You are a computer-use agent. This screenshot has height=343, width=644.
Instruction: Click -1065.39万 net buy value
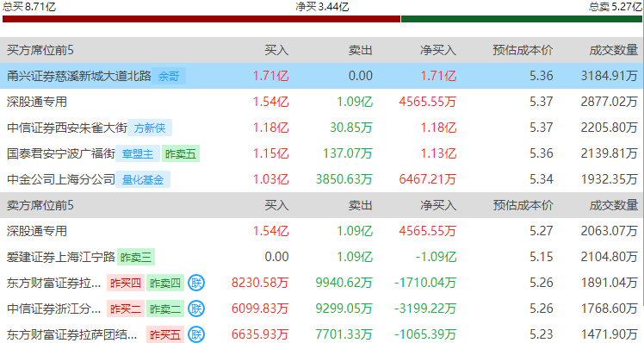[425, 334]
